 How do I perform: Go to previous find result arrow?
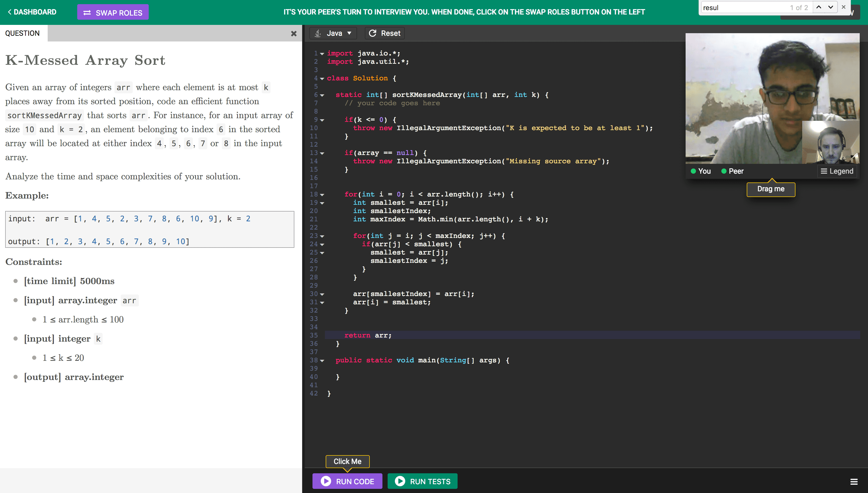pos(819,7)
